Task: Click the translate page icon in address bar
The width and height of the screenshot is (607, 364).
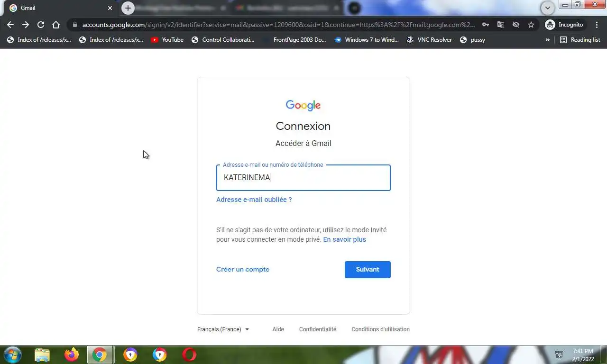Action: 501,25
